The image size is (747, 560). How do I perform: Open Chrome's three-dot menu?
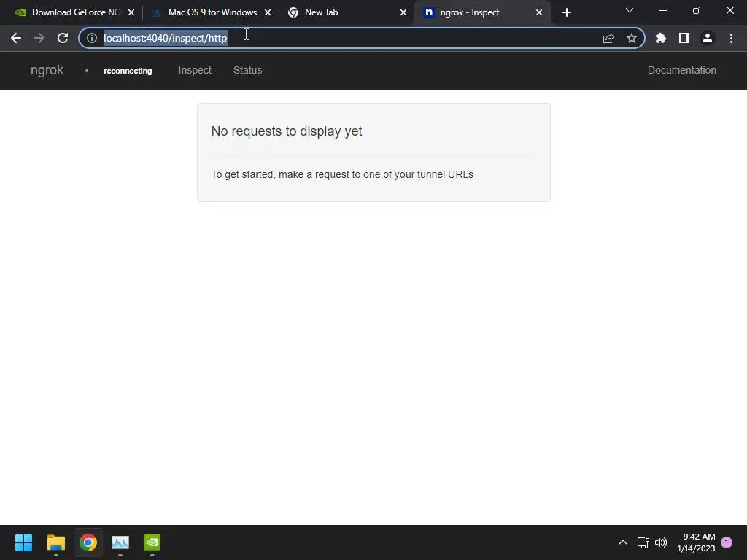click(731, 38)
